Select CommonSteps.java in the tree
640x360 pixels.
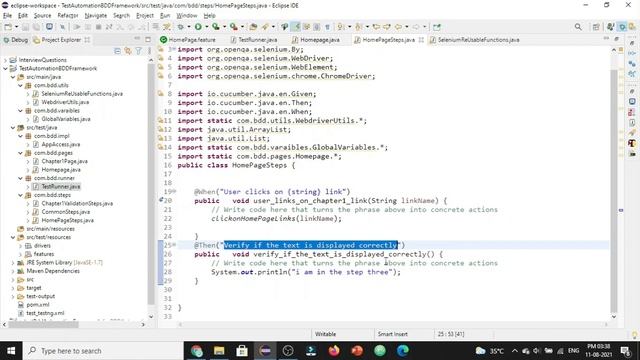click(x=61, y=212)
